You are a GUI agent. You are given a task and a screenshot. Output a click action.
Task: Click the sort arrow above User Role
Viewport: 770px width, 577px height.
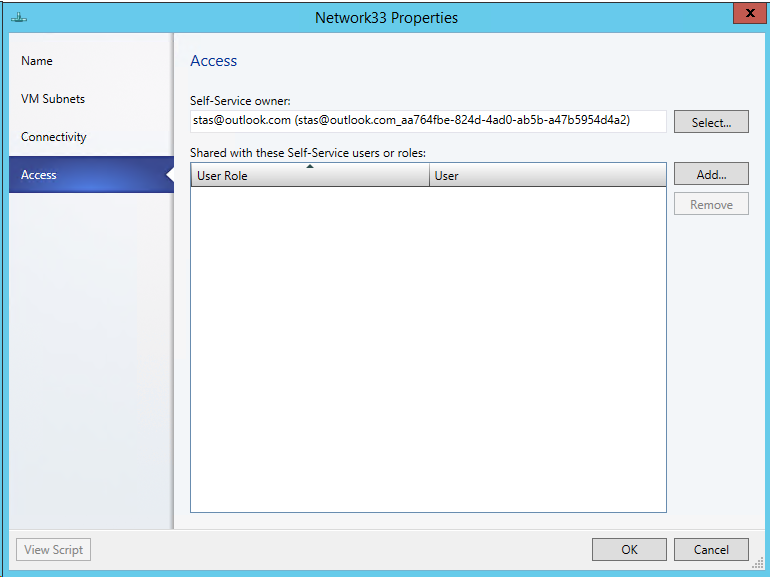(x=310, y=167)
